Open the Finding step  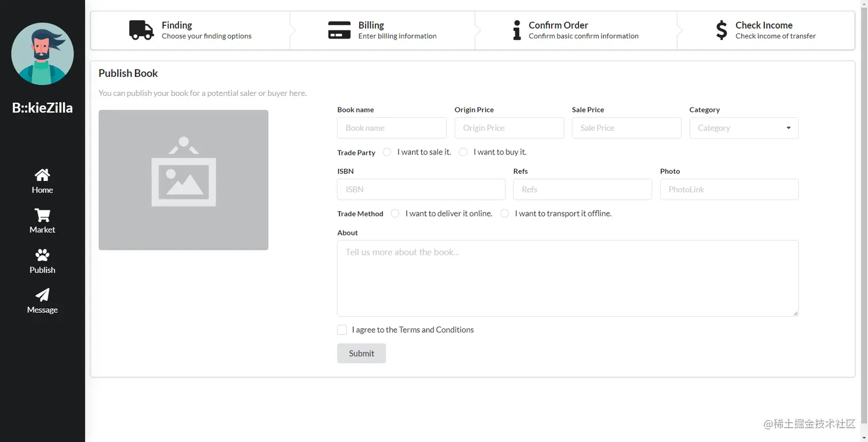[191, 30]
